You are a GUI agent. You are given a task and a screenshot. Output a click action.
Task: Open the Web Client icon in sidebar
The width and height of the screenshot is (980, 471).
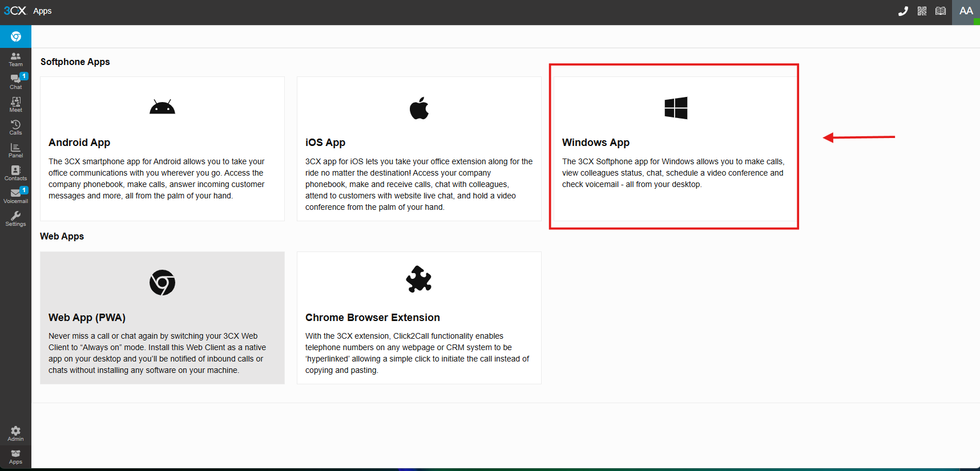coord(15,36)
